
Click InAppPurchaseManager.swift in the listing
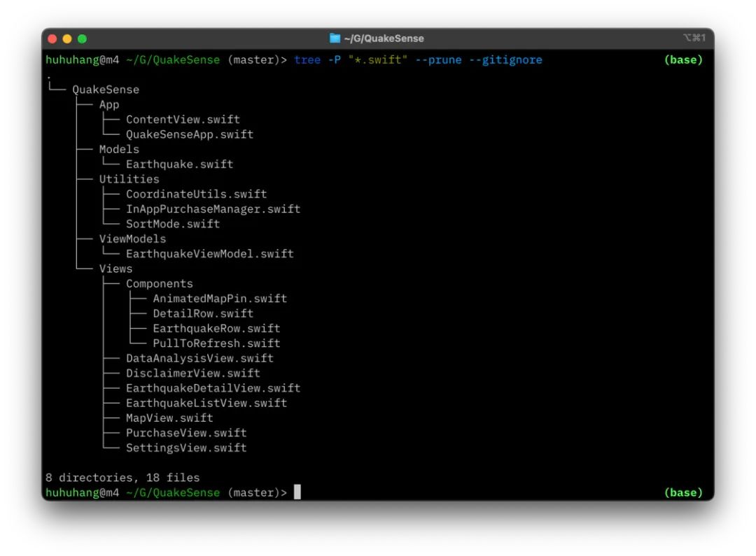pos(213,209)
